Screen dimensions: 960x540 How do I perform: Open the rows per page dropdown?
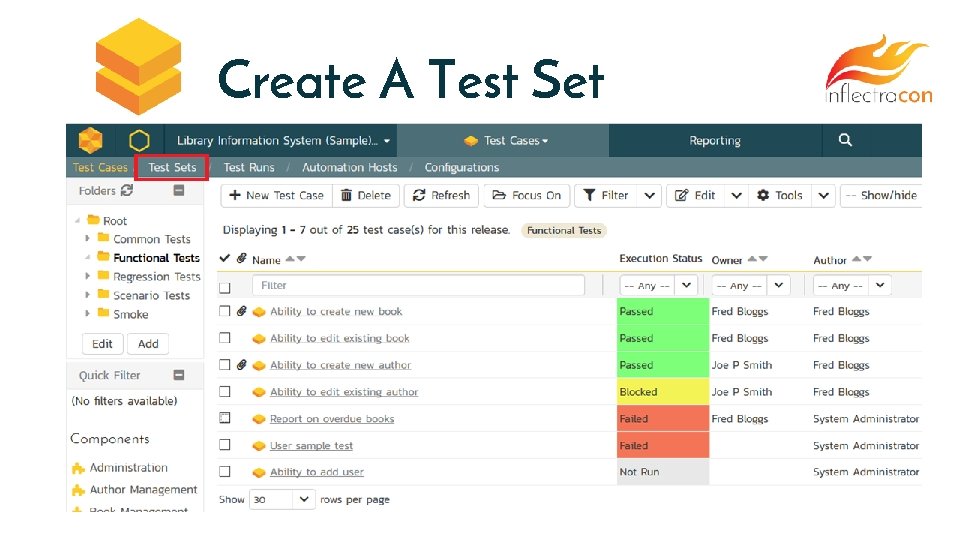coord(280,499)
